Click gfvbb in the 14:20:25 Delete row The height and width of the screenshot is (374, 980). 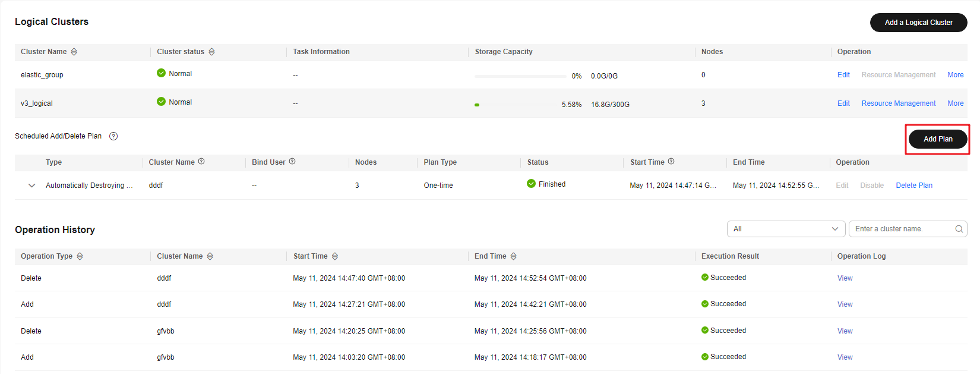pos(166,331)
